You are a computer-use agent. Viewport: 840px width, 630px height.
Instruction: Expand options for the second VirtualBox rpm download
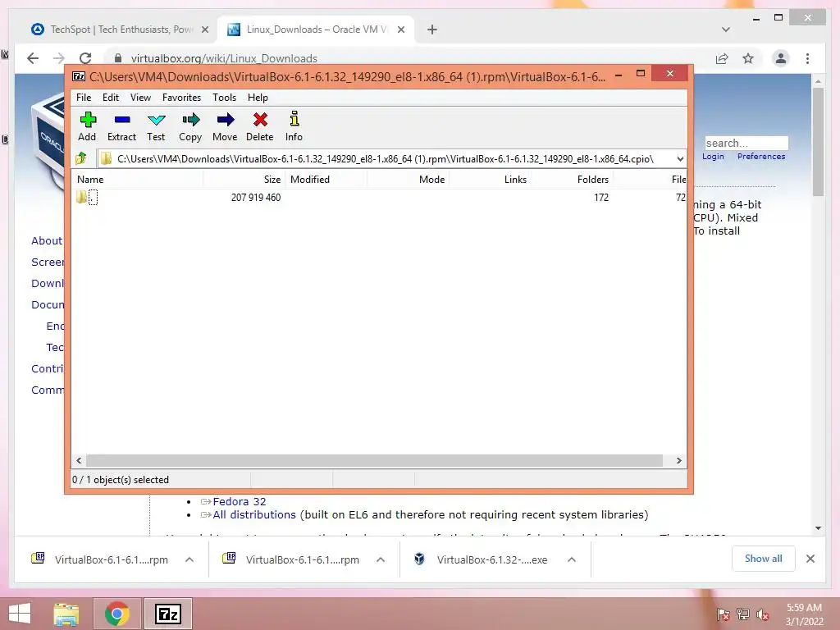381,559
